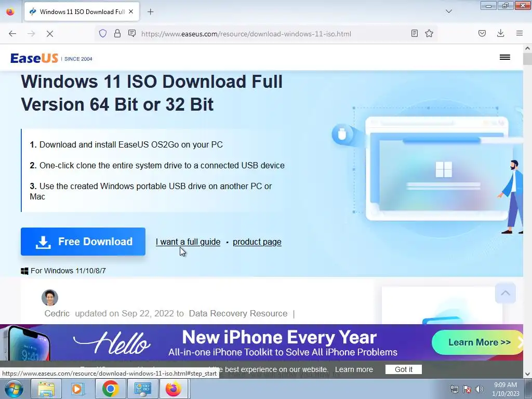Click the Firefox View icon at the tab bar start
532x399 pixels.
pos(10,11)
